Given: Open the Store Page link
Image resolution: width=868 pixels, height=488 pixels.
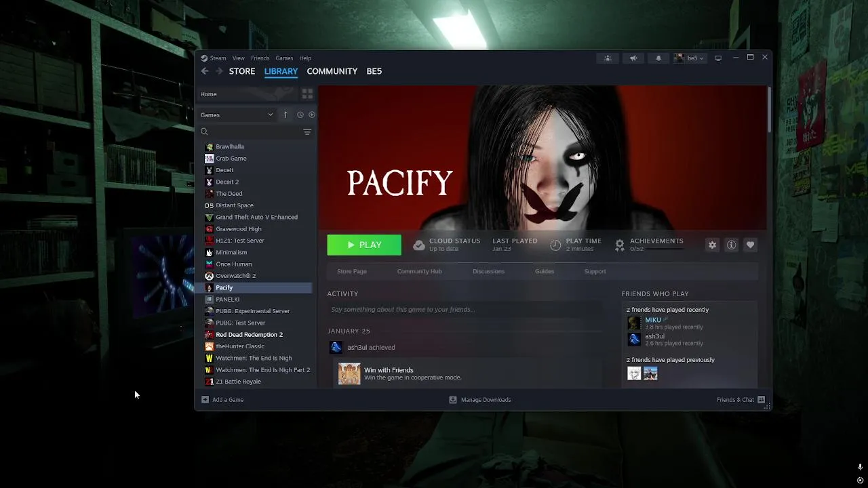Looking at the screenshot, I should 352,271.
